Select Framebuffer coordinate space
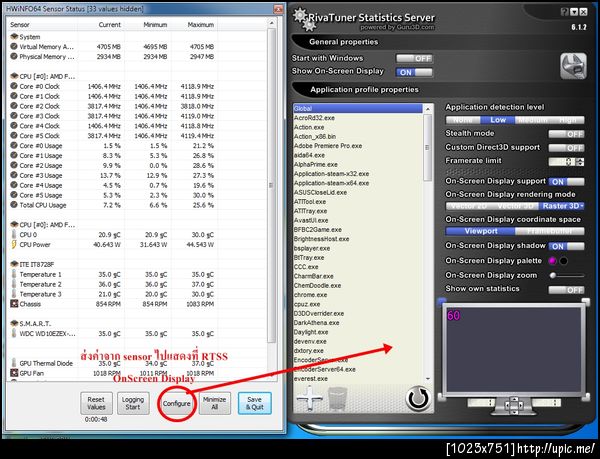 click(x=549, y=231)
